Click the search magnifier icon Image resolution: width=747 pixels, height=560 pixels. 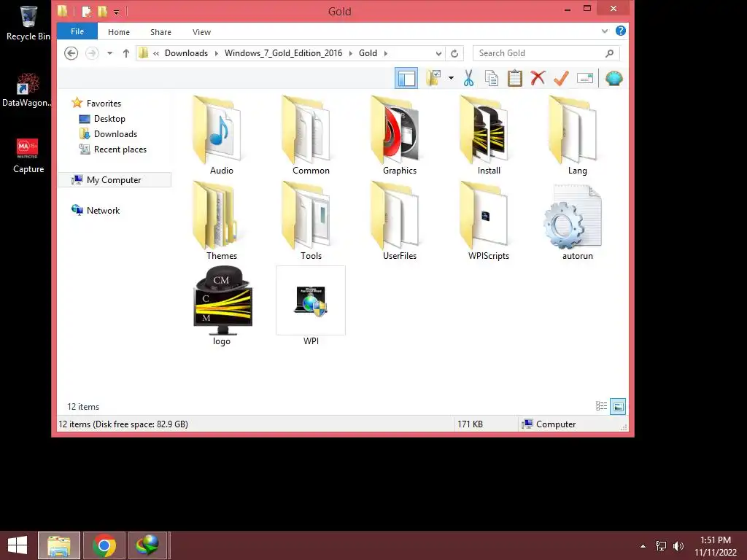click(609, 53)
